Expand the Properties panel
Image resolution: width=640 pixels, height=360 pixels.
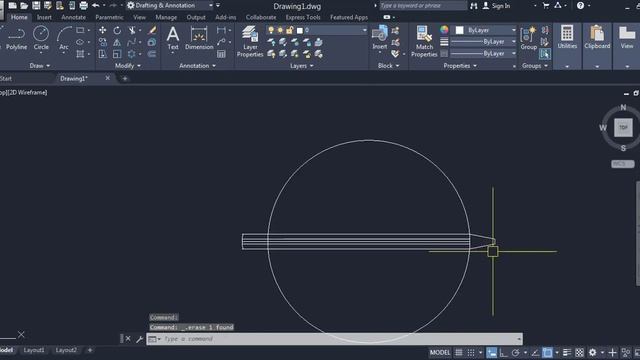(460, 66)
